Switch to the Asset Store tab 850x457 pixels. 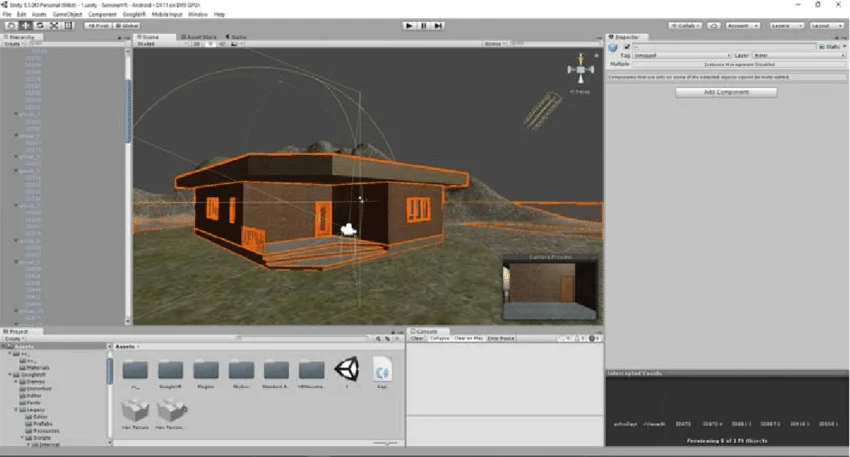pos(199,37)
